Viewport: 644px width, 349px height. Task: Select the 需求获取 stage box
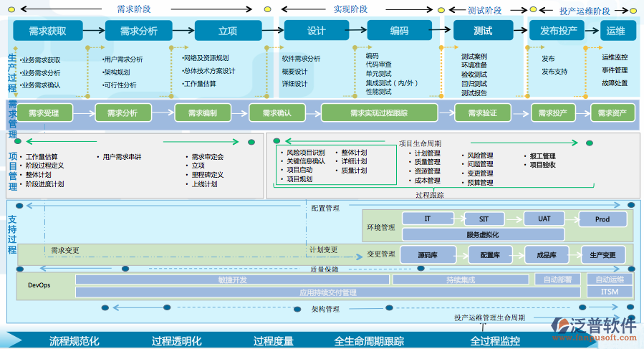[48, 31]
